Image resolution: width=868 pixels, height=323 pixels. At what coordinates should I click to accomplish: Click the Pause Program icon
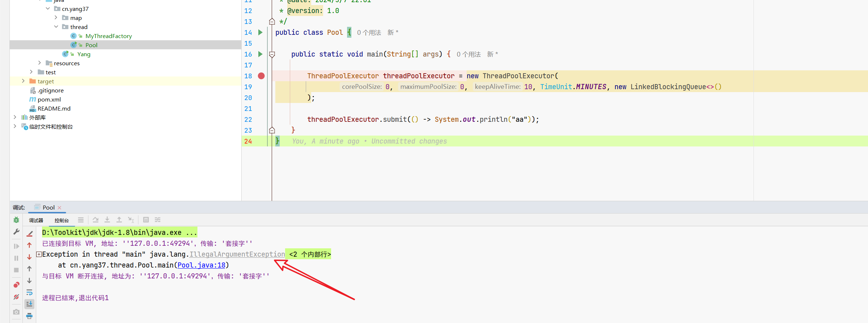16,258
